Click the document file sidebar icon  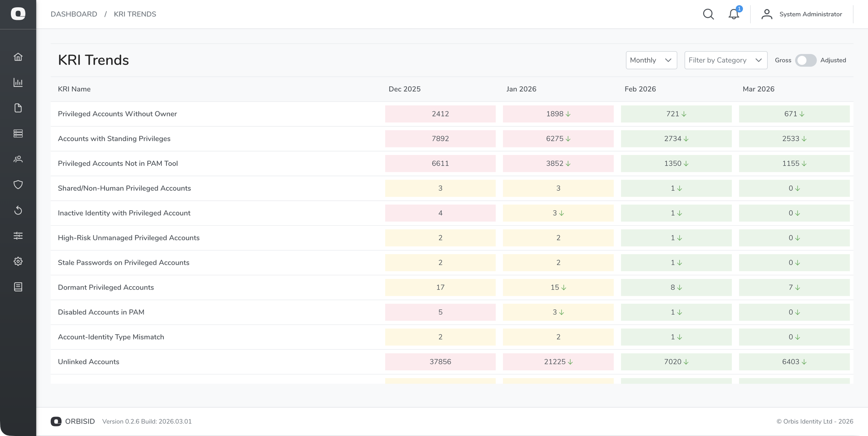point(18,108)
